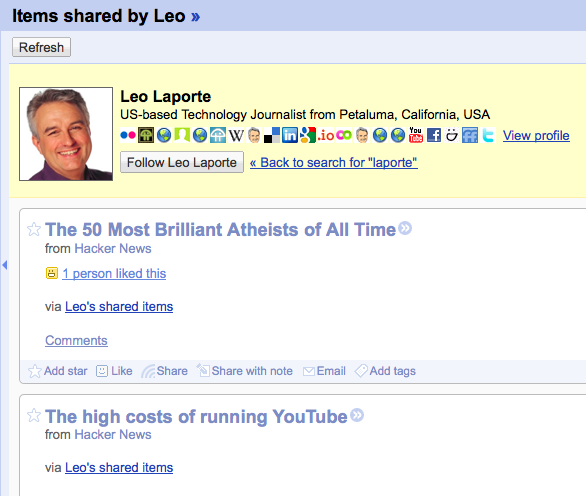Open the original article arrow after 'Atheists of All Time'
Viewport: 586px width, 496px height.
(405, 228)
